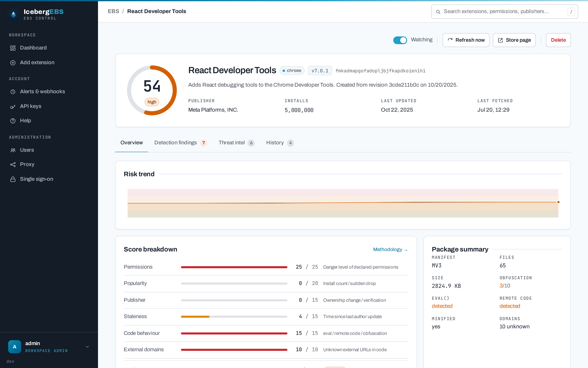Click the risk trend end-point marker
Image resolution: width=588 pixels, height=368 pixels.
[558, 202]
